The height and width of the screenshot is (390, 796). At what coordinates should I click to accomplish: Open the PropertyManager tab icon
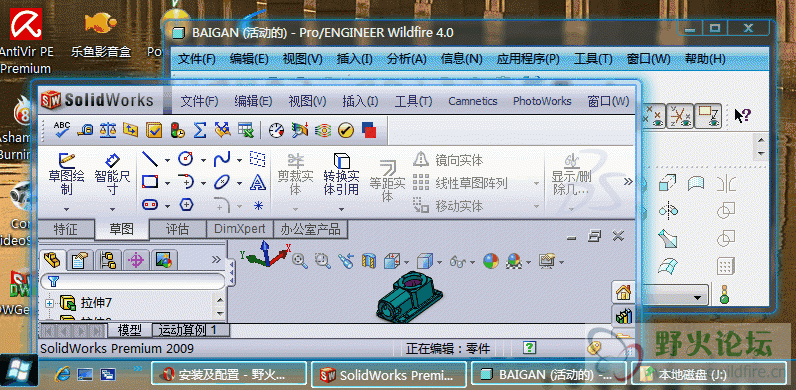click(80, 261)
